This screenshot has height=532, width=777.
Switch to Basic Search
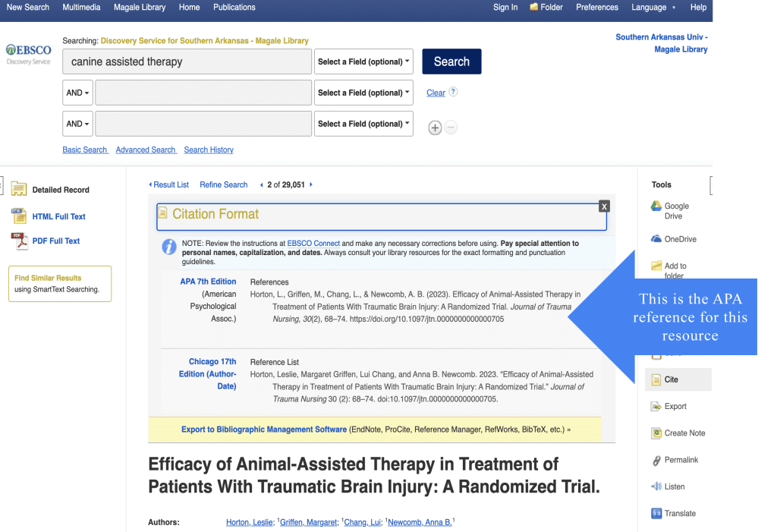[x=85, y=150]
